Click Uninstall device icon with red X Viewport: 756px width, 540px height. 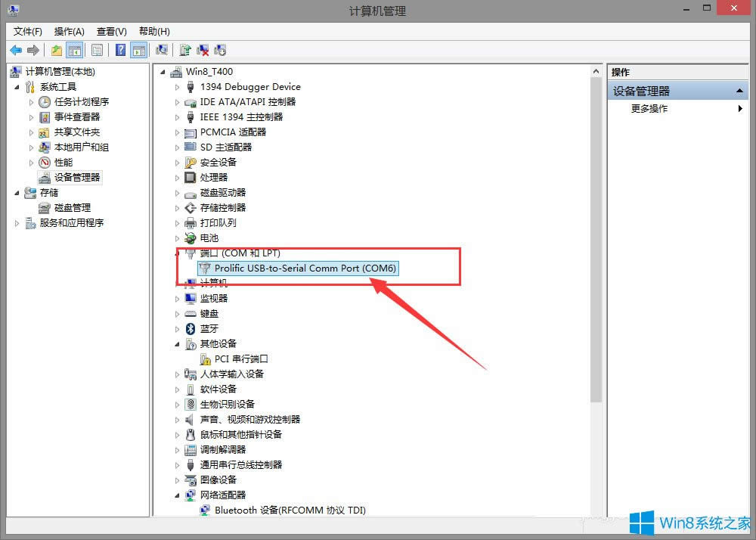203,50
